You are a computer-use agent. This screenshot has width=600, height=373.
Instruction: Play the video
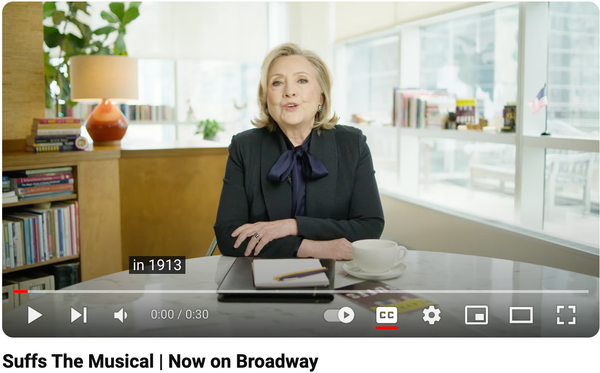(35, 315)
